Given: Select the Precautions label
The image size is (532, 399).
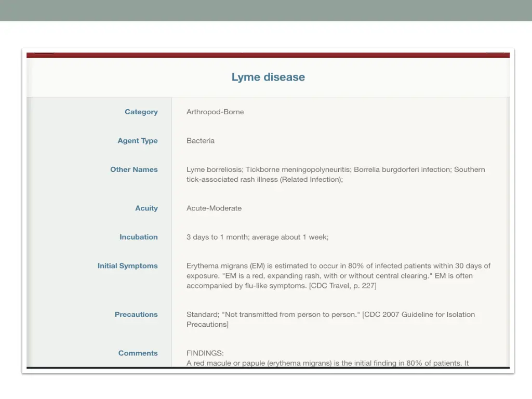Looking at the screenshot, I should (136, 314).
